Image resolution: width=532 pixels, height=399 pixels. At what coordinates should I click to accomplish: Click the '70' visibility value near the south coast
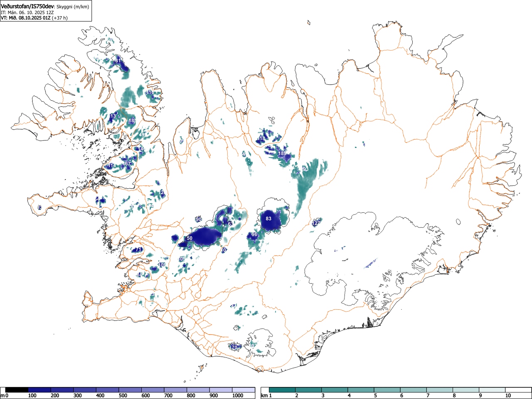pos(234,347)
